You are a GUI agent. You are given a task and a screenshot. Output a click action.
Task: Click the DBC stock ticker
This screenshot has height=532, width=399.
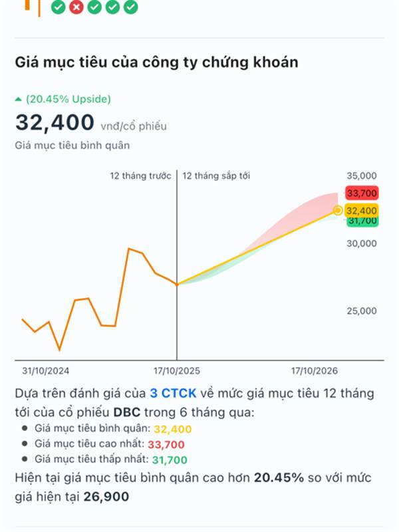pos(126,412)
